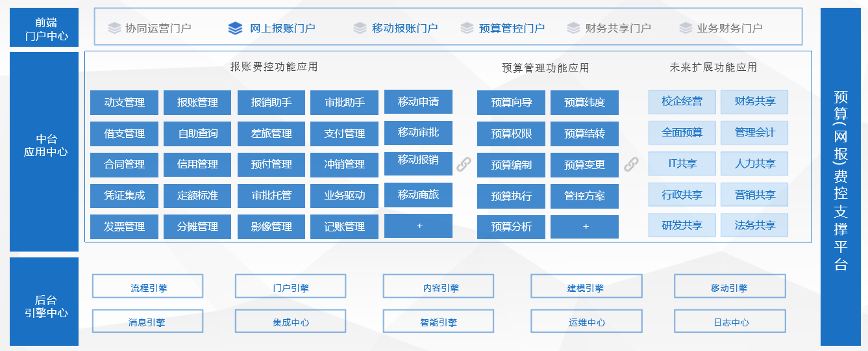The height and width of the screenshot is (351, 868).
Task: Open the 发票管理 module
Action: point(124,227)
